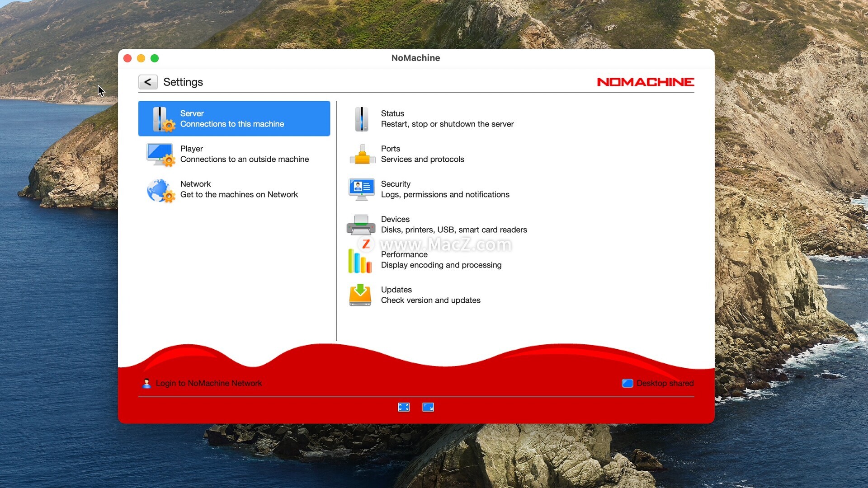This screenshot has width=868, height=488.
Task: Click the Performance bar chart icon
Action: pyautogui.click(x=360, y=261)
